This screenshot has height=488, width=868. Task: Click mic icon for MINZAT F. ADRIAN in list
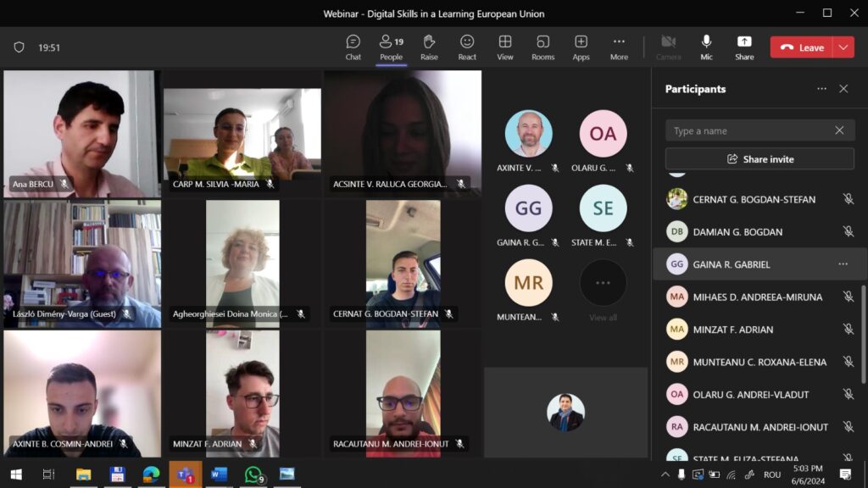click(848, 330)
